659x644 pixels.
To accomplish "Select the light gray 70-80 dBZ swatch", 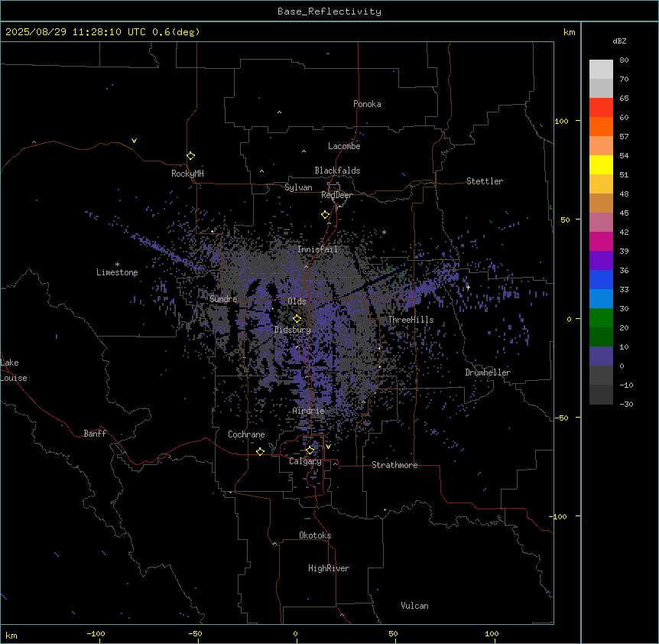I will (x=601, y=70).
